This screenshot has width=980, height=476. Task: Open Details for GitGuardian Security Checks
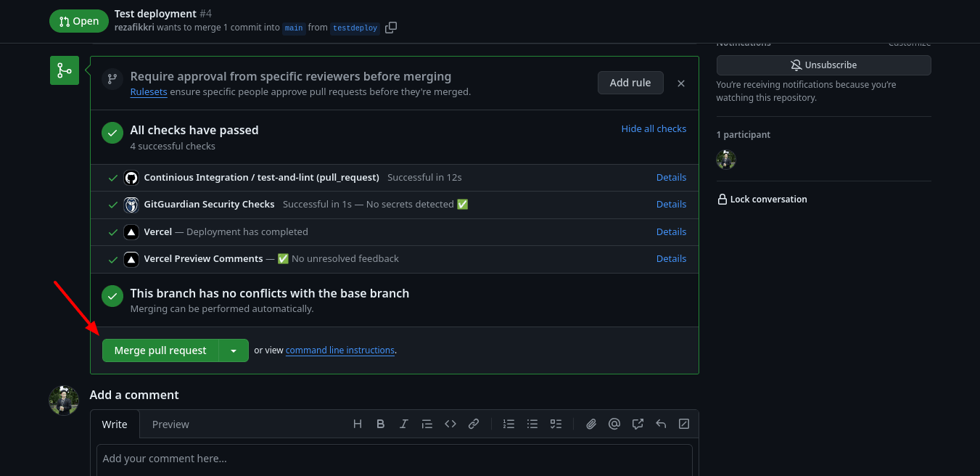[x=671, y=205]
